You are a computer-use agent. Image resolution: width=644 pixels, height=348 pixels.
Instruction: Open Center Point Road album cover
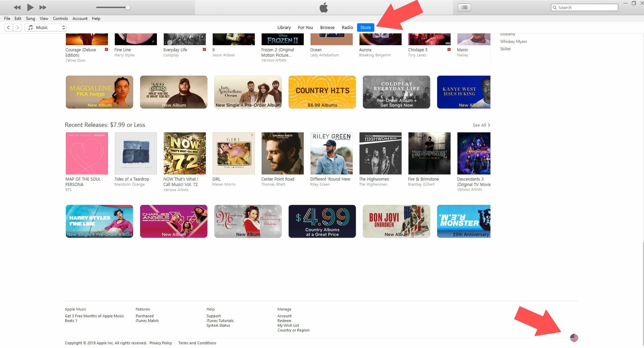(283, 153)
